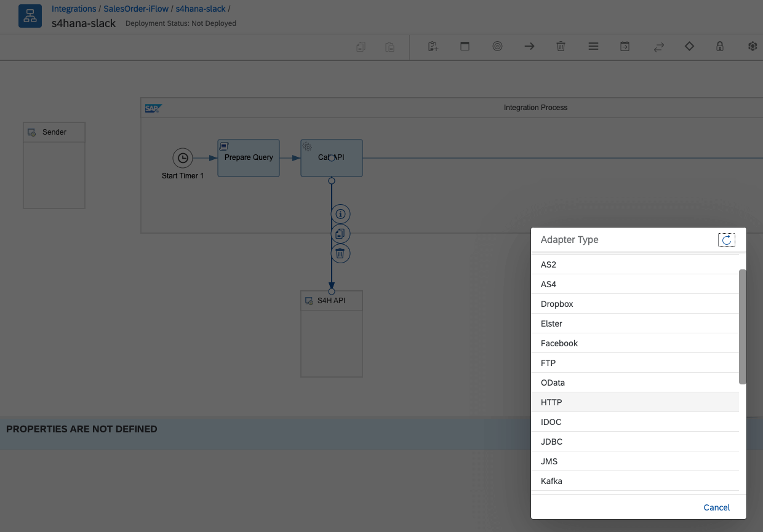Open the Call arrow-in-box palette icon
The height and width of the screenshot is (532, 763).
(x=625, y=46)
